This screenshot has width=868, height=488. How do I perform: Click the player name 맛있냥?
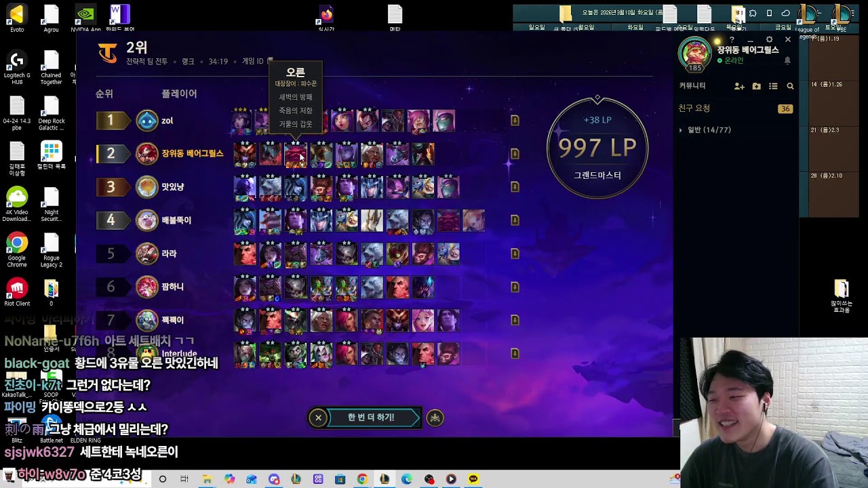point(173,187)
